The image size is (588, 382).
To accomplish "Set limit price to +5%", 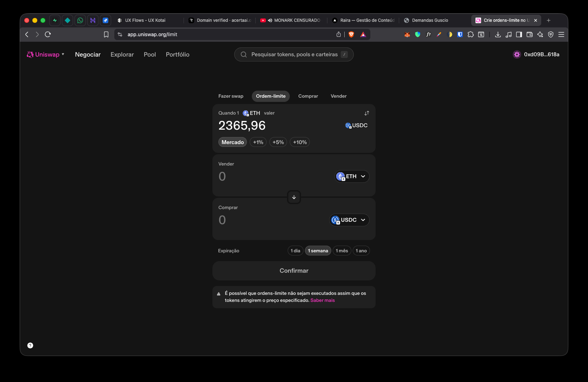I will (x=278, y=142).
